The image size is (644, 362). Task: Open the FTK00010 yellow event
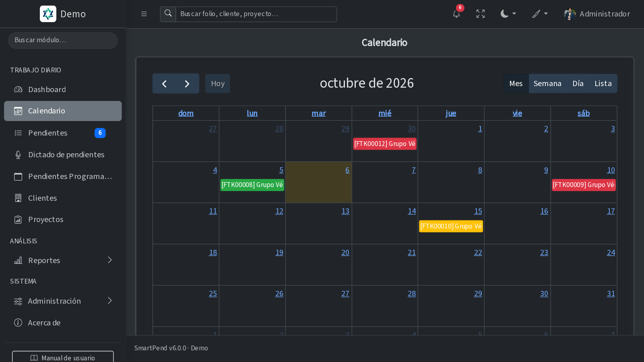tap(451, 226)
